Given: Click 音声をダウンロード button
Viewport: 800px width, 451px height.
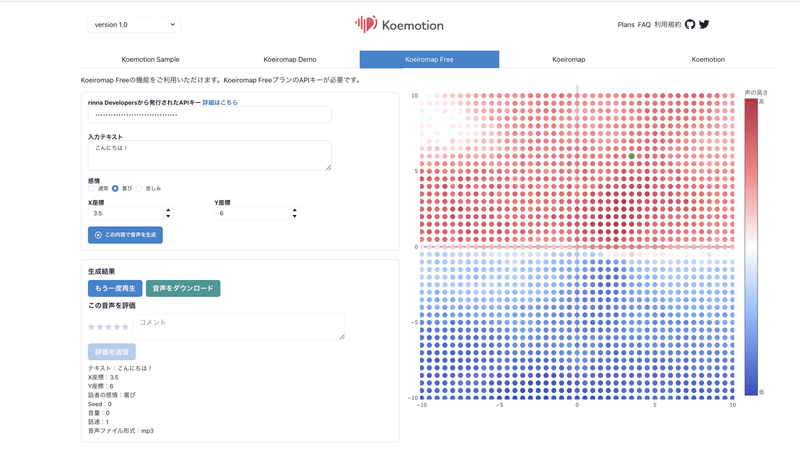Looking at the screenshot, I should [183, 288].
